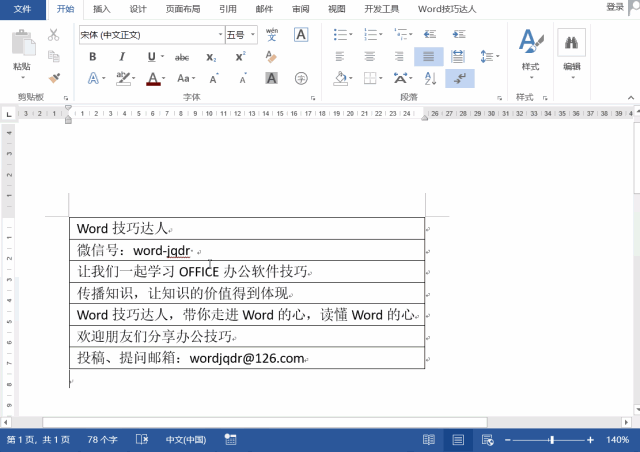Click the zoom slider handle
The height and width of the screenshot is (452, 640).
pos(552,440)
